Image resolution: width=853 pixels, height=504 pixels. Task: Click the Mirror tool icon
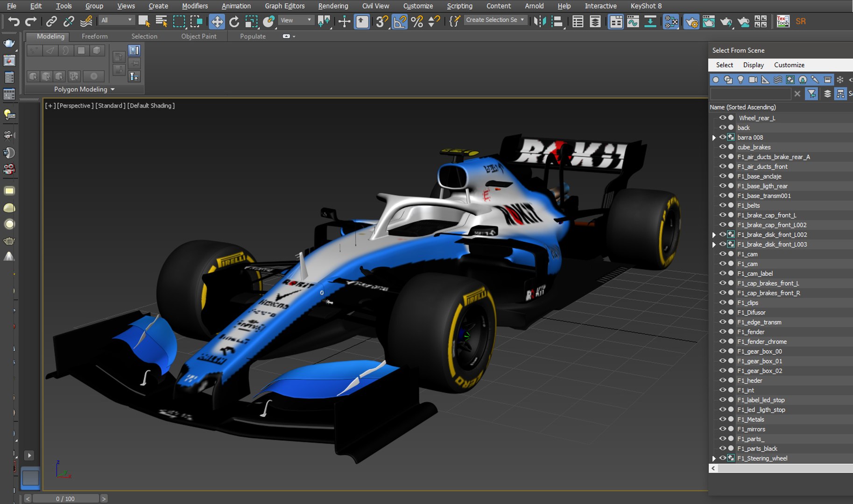pos(540,21)
